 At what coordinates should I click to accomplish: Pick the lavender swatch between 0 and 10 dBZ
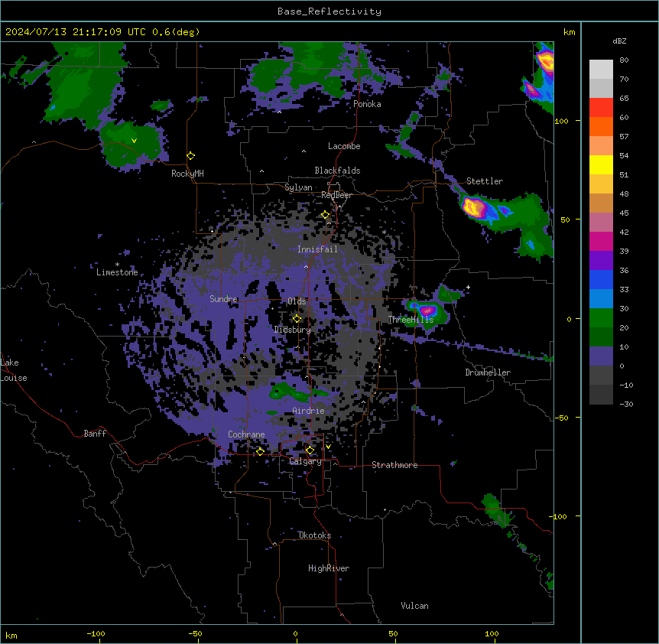pyautogui.click(x=601, y=356)
